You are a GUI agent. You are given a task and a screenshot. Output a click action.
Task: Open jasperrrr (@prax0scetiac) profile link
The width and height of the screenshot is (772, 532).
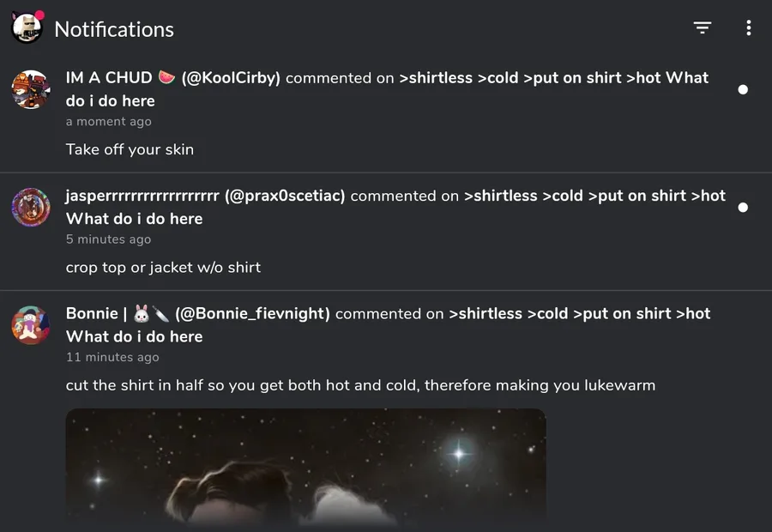click(x=205, y=196)
